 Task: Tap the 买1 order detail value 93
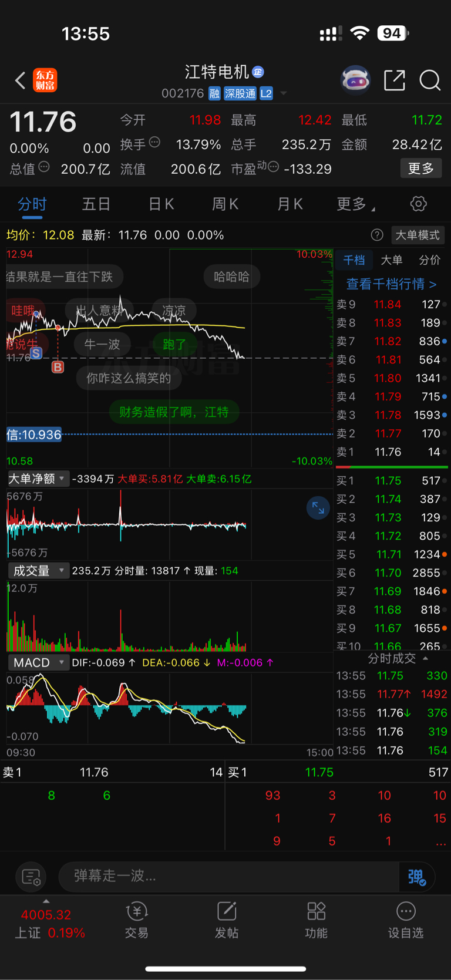point(272,796)
